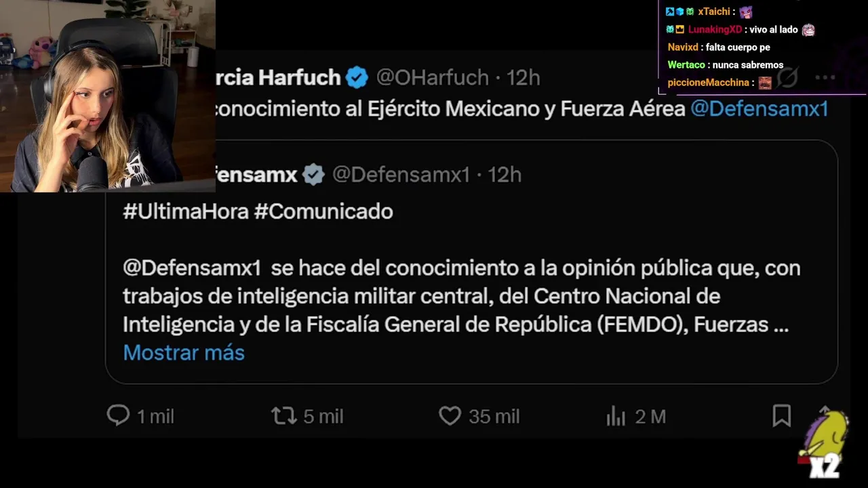Viewport: 868px width, 488px height.
Task: Click the @OHarfuch handle
Action: point(432,78)
